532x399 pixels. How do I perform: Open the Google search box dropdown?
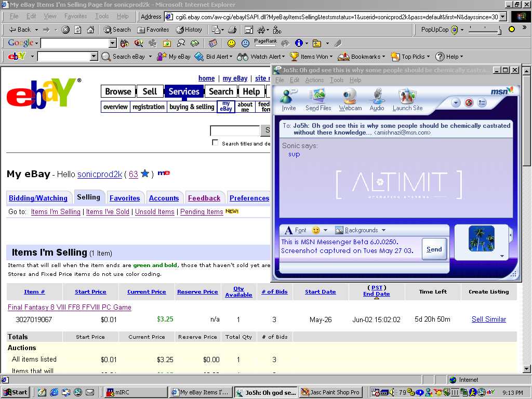point(113,43)
